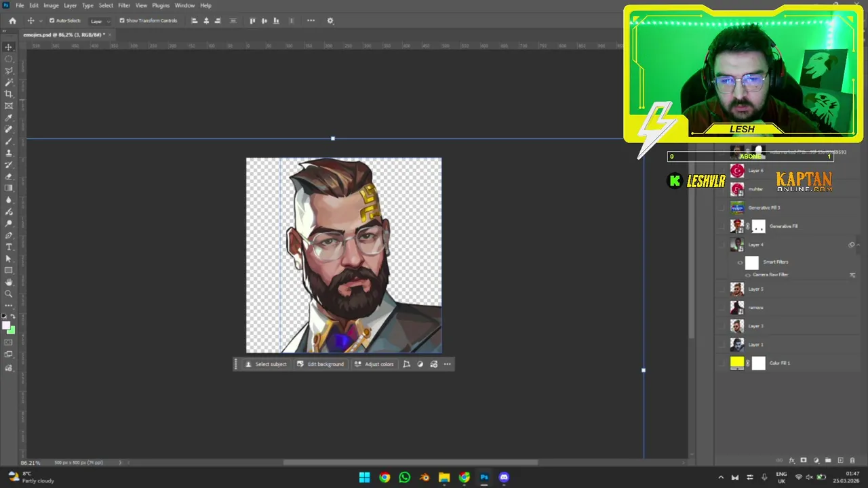Open Camera Raw Filter blending options icon

pyautogui.click(x=852, y=275)
